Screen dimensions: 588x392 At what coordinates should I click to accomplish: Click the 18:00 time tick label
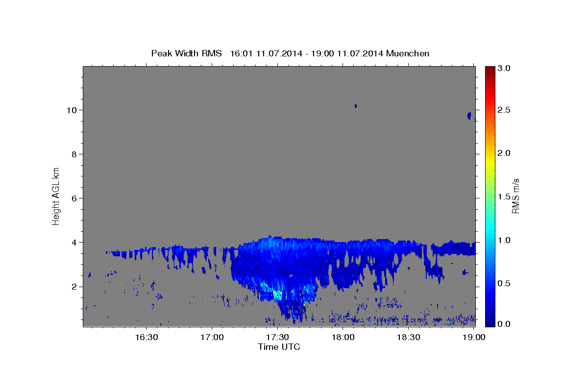[343, 337]
